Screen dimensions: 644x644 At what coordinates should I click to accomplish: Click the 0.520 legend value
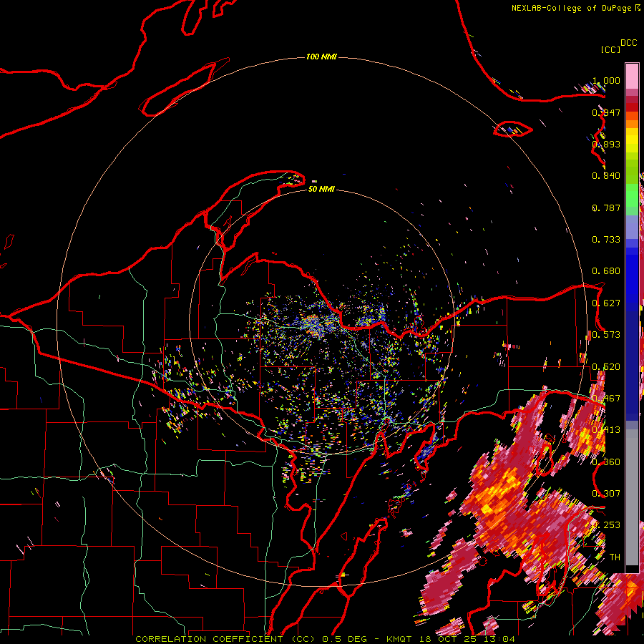click(606, 367)
